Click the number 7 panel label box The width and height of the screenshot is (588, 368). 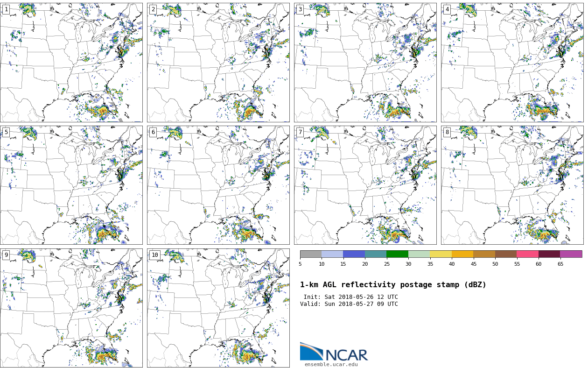tap(300, 132)
